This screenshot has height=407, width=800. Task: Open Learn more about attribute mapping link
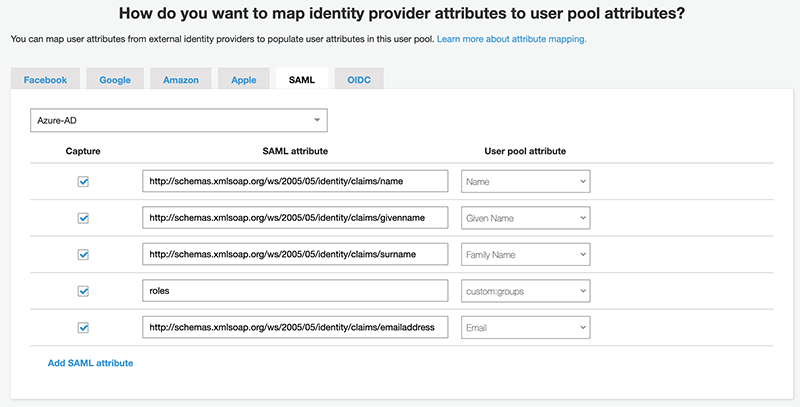(511, 39)
